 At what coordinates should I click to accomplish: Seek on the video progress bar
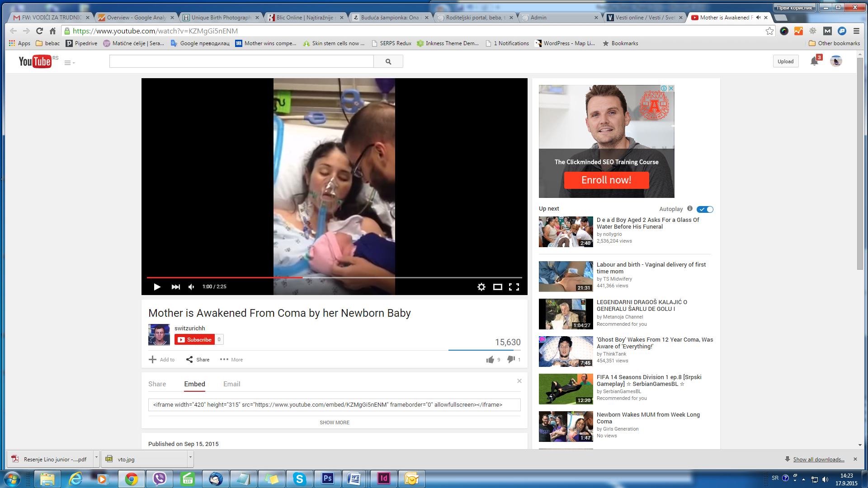click(x=407, y=277)
